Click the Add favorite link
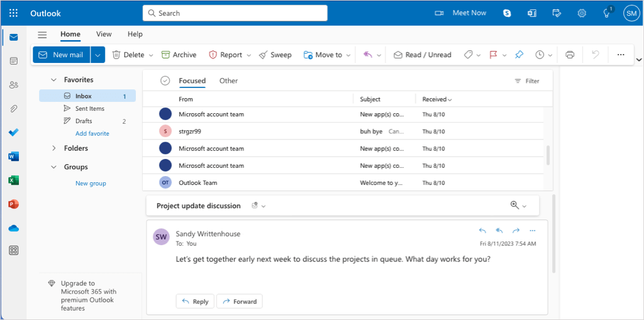Viewport: 644px width, 320px height. pos(92,133)
